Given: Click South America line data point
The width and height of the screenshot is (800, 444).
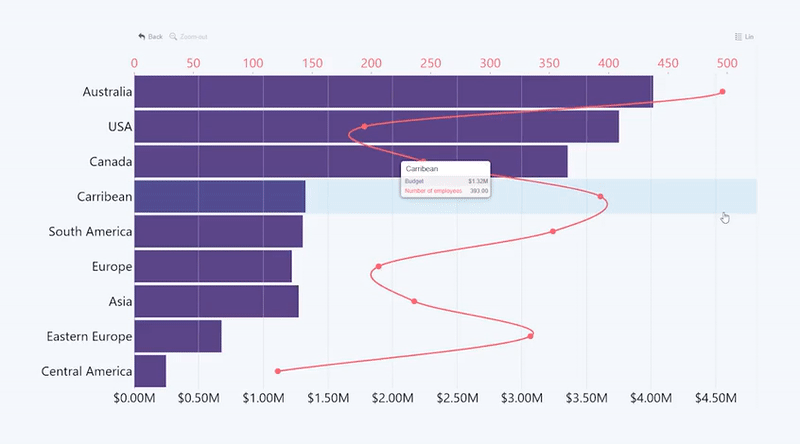Looking at the screenshot, I should [553, 232].
